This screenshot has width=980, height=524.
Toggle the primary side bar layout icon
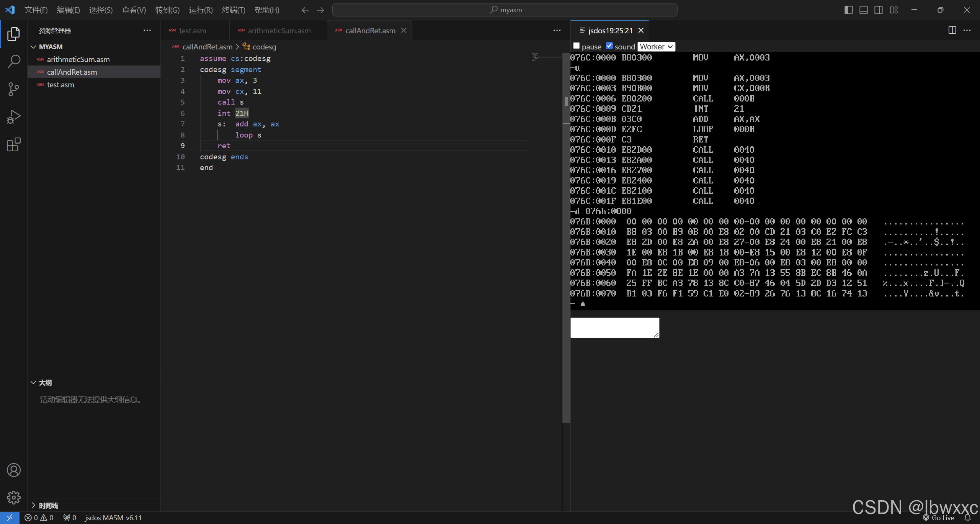coord(848,10)
